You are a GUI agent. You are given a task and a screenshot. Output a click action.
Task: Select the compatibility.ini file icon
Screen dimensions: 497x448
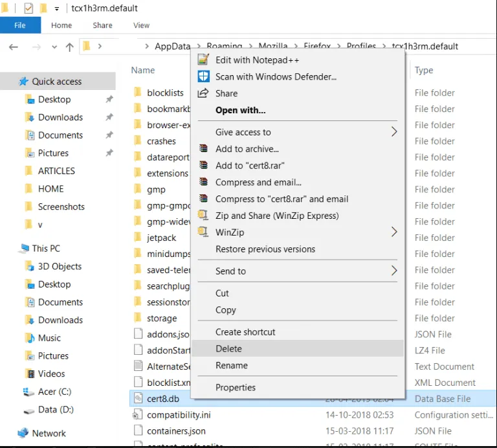coord(138,414)
